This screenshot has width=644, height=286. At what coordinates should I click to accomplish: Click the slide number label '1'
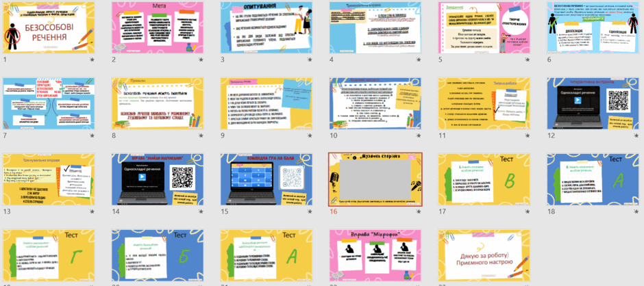(x=5, y=60)
